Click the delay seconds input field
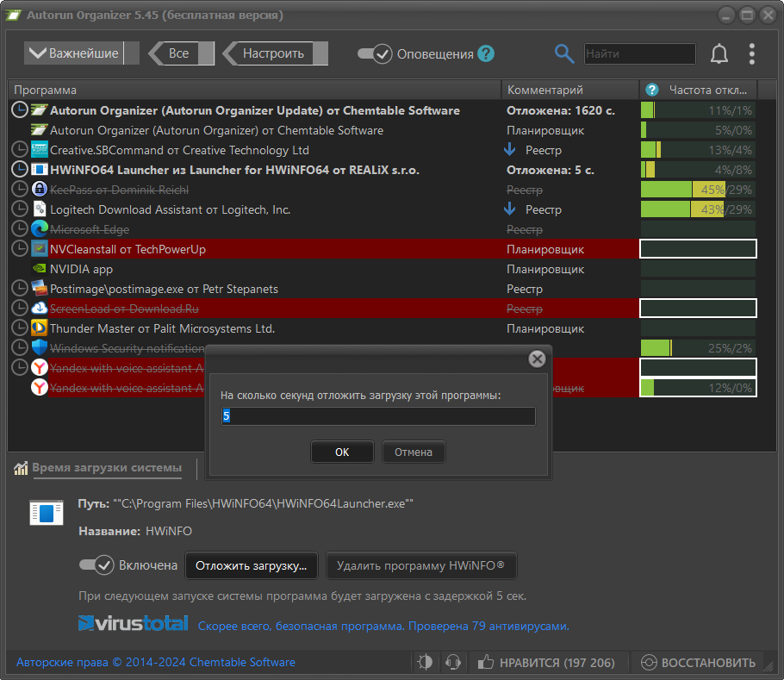 coord(378,416)
